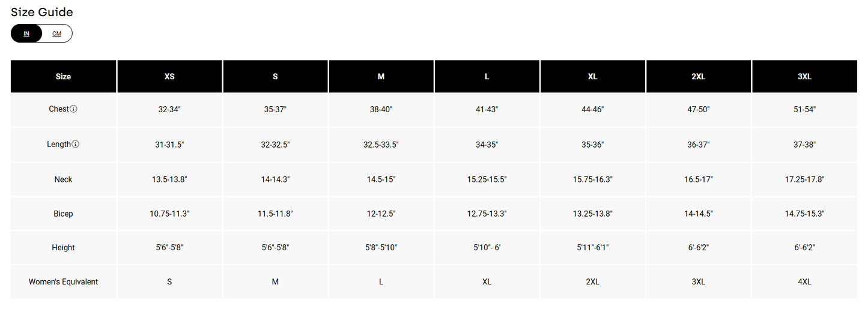This screenshot has width=868, height=309.
Task: Click the Bicep row label
Action: (x=63, y=214)
